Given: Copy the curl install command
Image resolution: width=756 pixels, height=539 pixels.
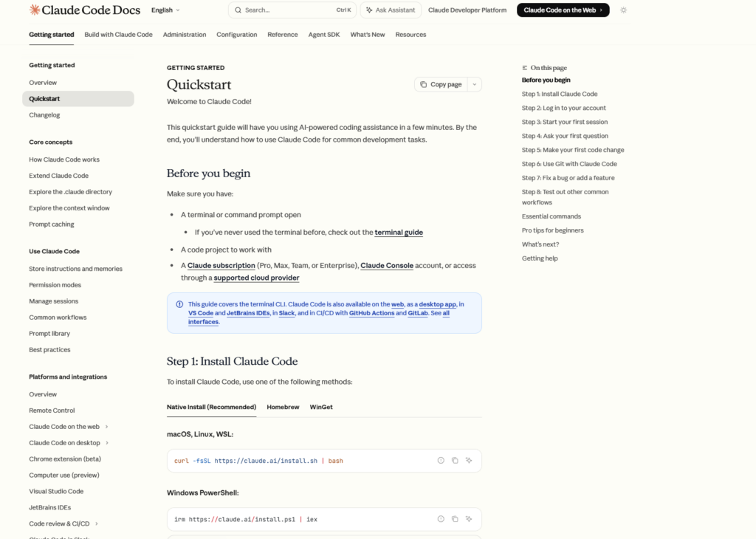Looking at the screenshot, I should pos(455,461).
